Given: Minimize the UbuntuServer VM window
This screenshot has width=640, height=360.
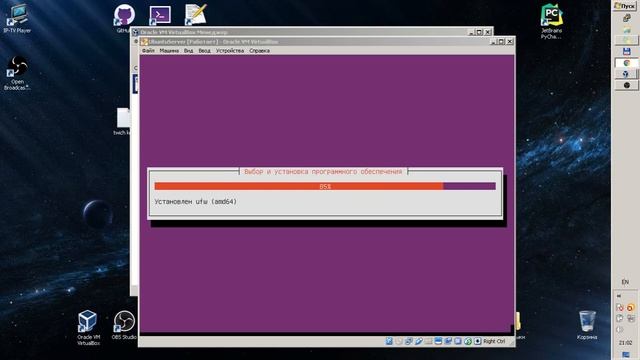Looking at the screenshot, I should click(x=493, y=41).
